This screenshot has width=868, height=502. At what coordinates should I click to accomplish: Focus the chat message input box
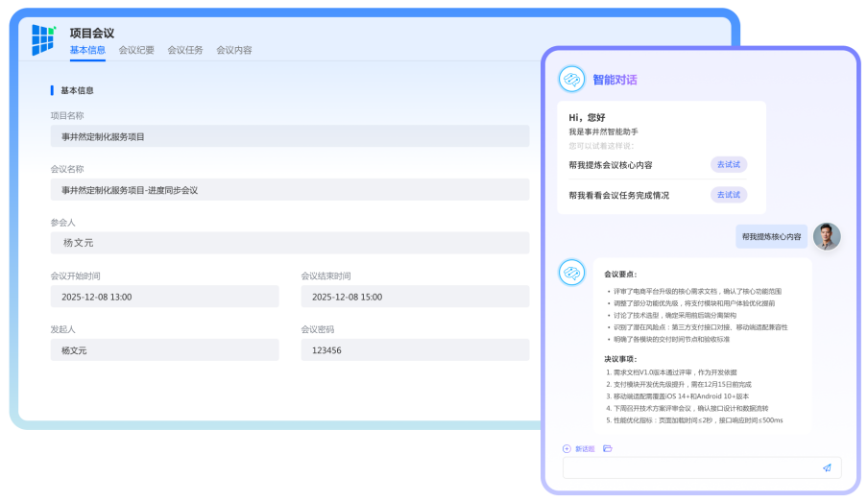[x=702, y=467]
